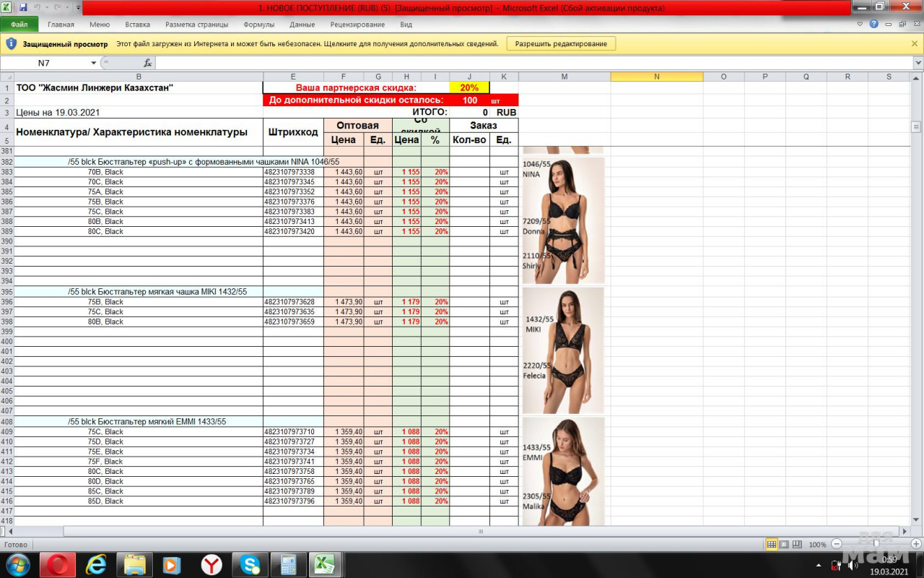Click the zoom slider in the status bar

876,545
